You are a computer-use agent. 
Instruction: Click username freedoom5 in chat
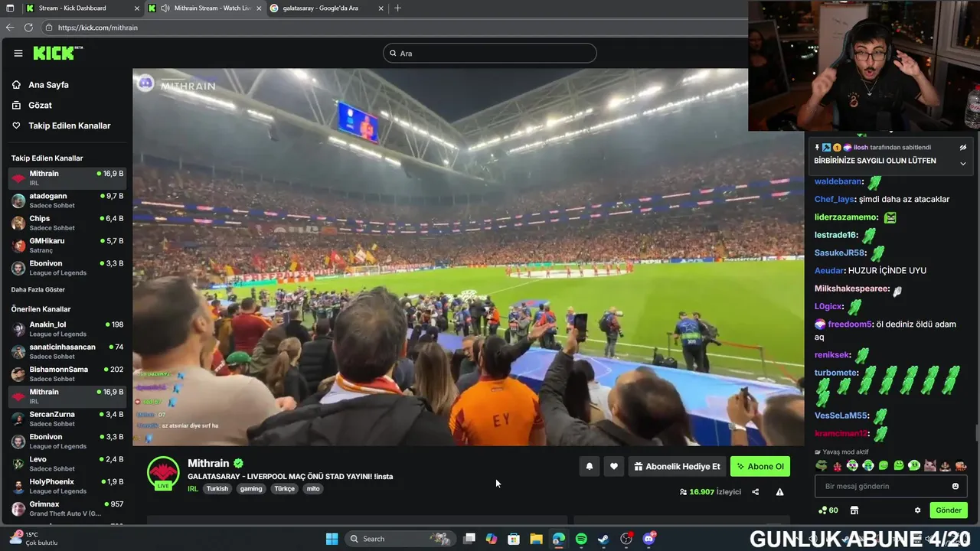[850, 324]
